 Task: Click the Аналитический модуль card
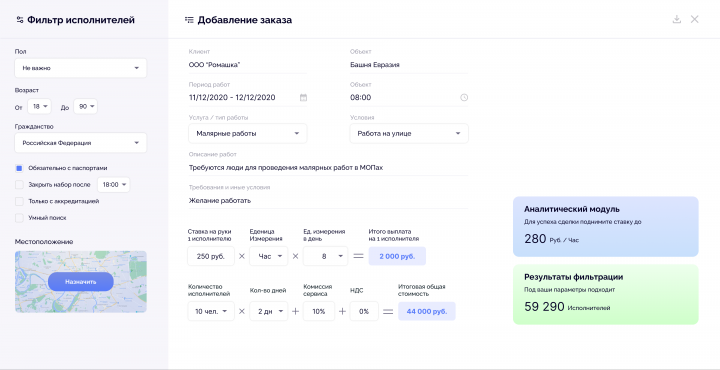click(606, 227)
